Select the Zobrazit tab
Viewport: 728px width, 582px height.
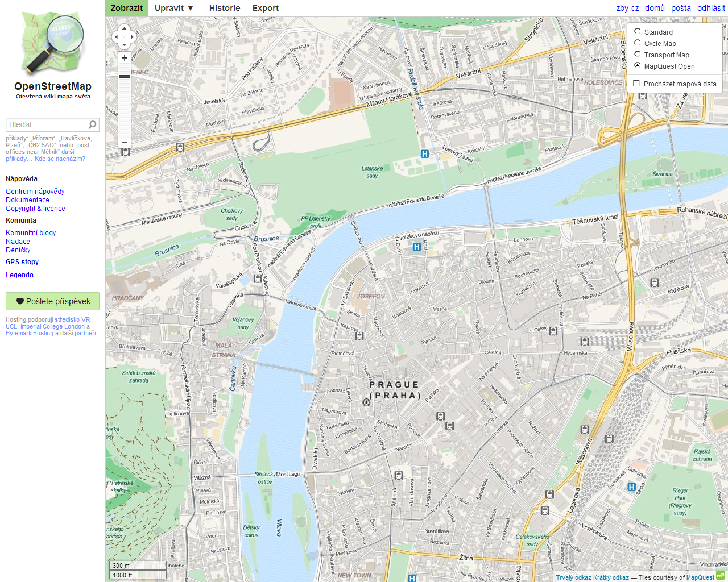coord(126,8)
